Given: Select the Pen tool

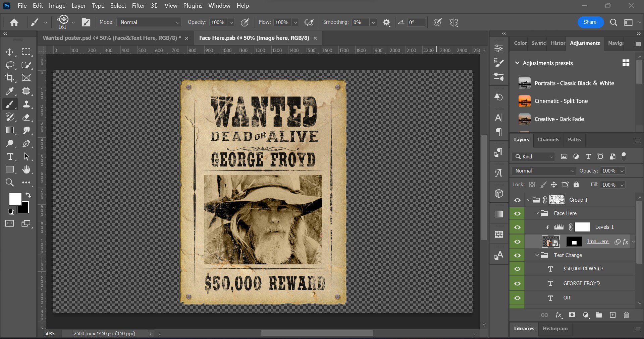Looking at the screenshot, I should pyautogui.click(x=26, y=144).
